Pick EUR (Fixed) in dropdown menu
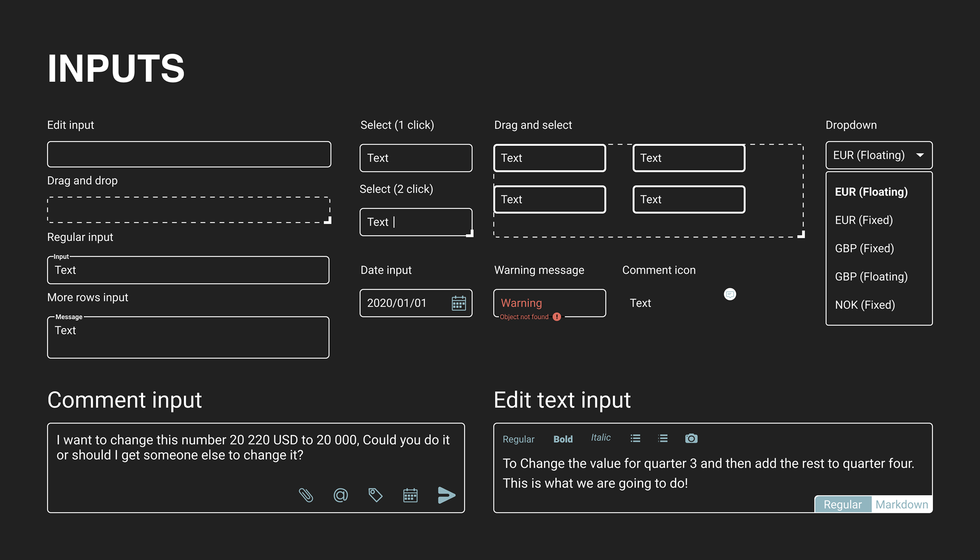 click(863, 220)
